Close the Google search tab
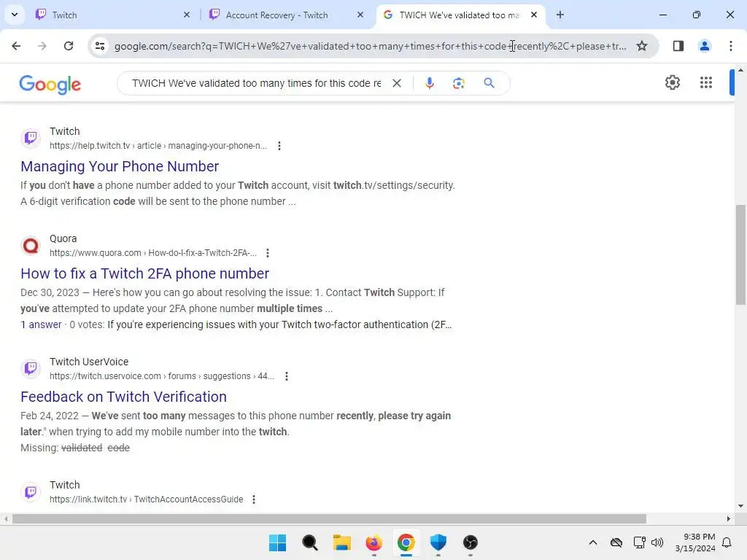 (534, 15)
